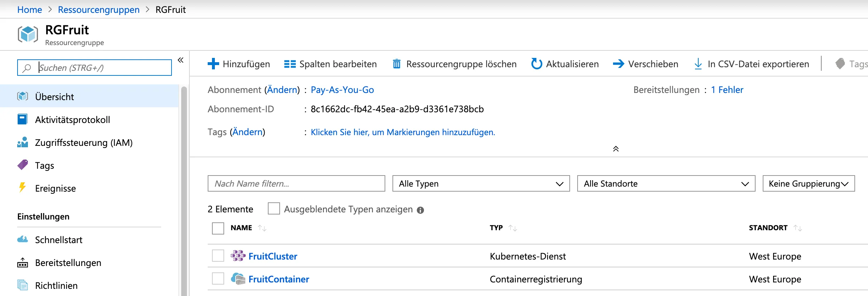
Task: Open the FruitContainer resource link
Action: (x=279, y=279)
